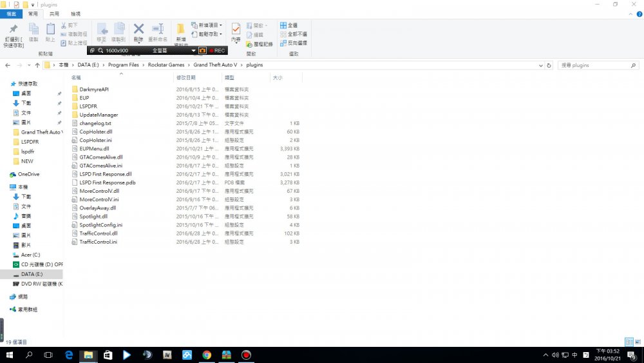Click the camera screenshot icon on recorder bar
Image resolution: width=644 pixels, height=363 pixels.
[x=202, y=50]
